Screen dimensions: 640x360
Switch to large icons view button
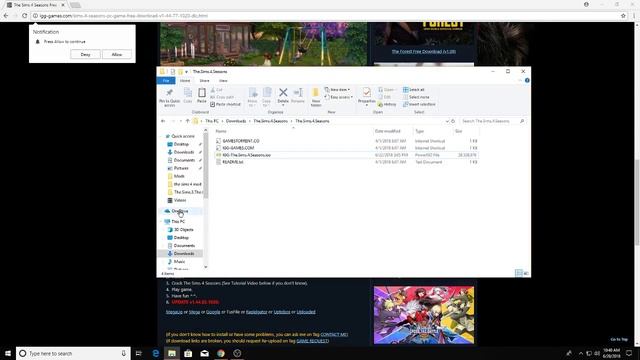click(x=526, y=273)
